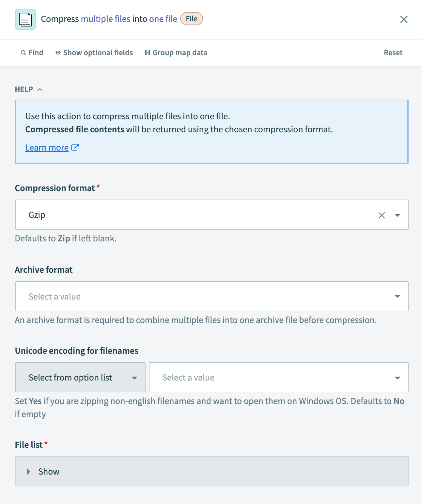Collapse the HELP section
The height and width of the screenshot is (504, 422).
pyautogui.click(x=40, y=89)
